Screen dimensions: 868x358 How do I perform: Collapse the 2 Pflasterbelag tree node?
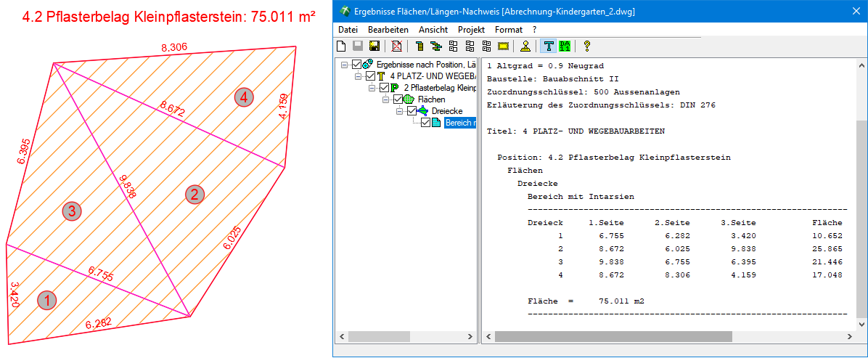[x=372, y=88]
